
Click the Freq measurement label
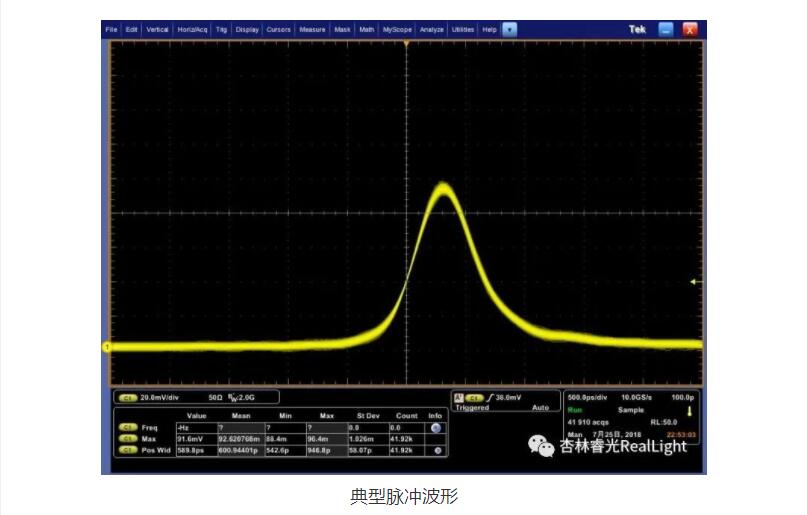point(149,428)
